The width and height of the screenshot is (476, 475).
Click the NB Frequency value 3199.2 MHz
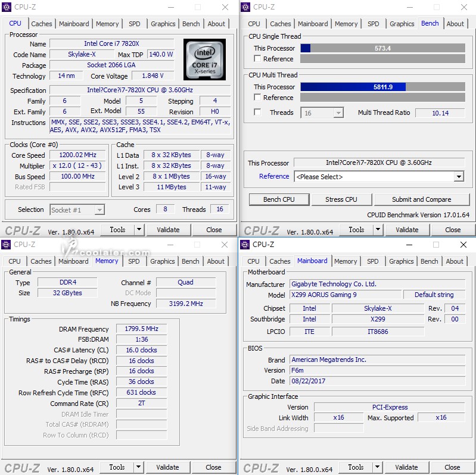[186, 304]
